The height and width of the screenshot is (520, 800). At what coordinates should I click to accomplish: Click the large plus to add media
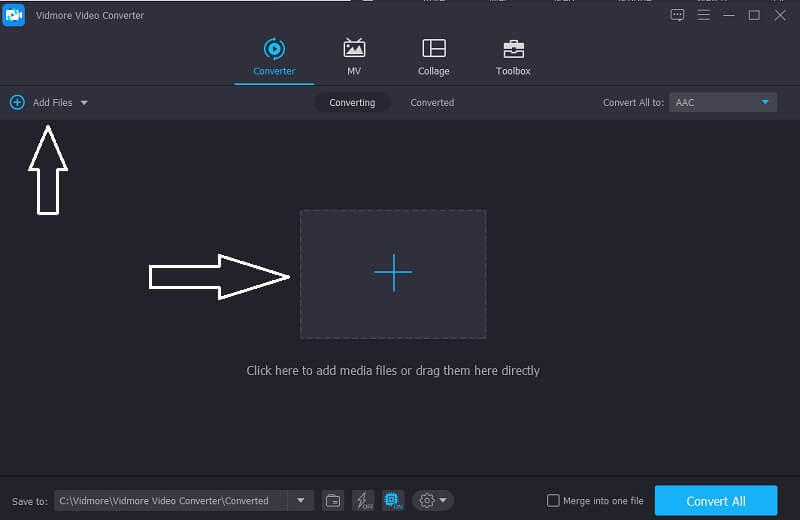[x=393, y=273]
